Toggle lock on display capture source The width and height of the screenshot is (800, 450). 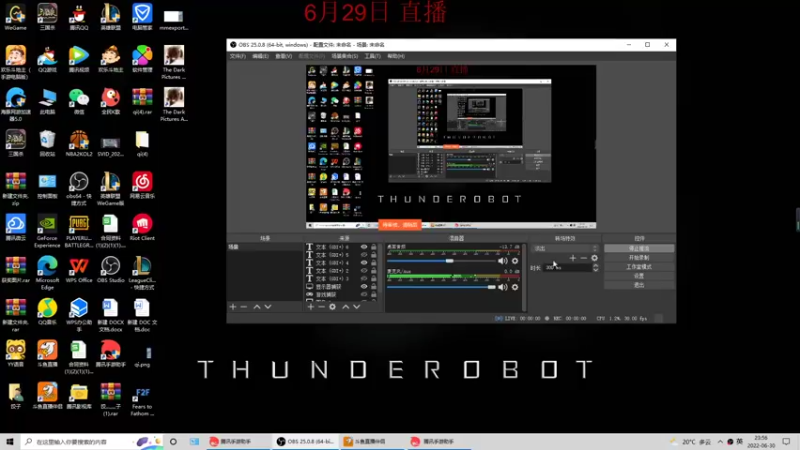[373, 287]
